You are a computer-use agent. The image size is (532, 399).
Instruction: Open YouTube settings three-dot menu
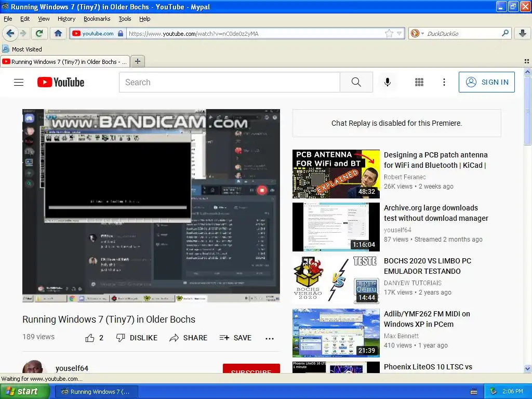[444, 82]
